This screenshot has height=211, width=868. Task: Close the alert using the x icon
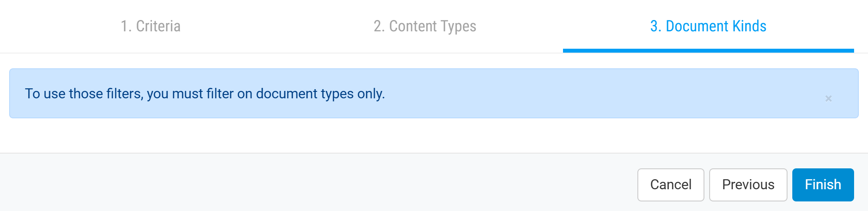click(x=828, y=99)
